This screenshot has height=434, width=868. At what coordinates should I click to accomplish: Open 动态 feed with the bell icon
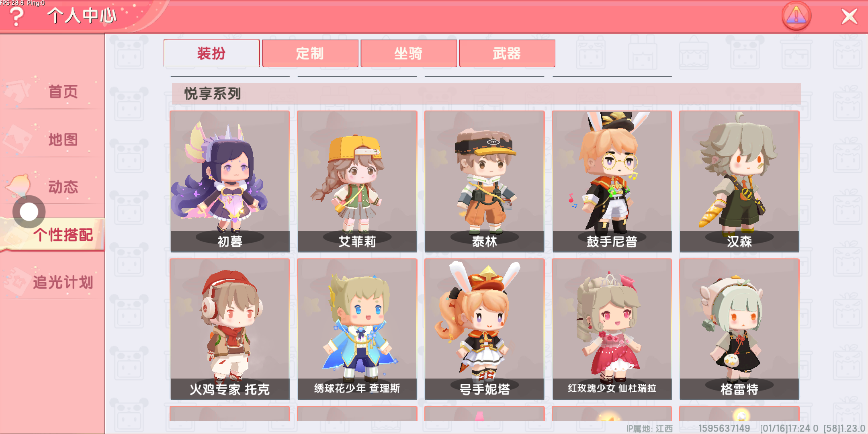click(52, 187)
